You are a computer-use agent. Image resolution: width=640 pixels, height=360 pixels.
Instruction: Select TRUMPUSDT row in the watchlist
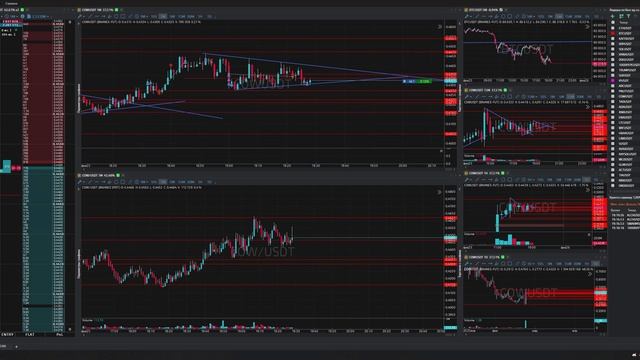pyautogui.click(x=624, y=70)
